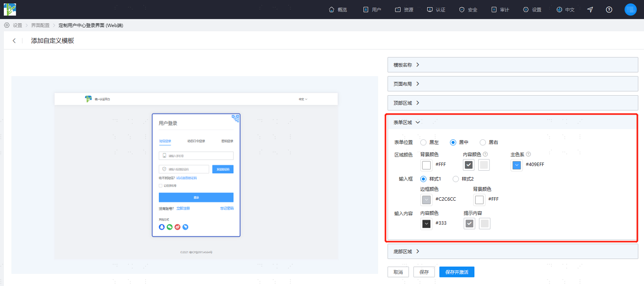644x286 pixels.
Task: Click the 设置 breadcrumb link
Action: point(17,25)
